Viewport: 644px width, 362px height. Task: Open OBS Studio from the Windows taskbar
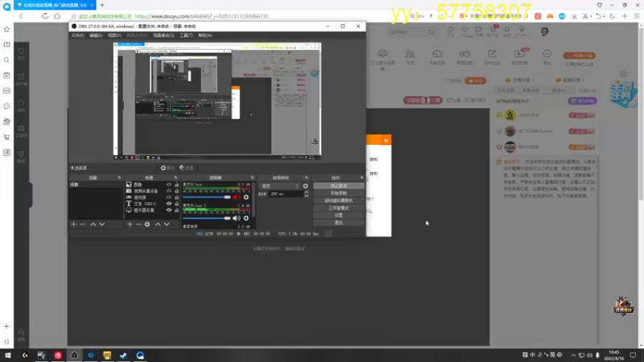74,355
